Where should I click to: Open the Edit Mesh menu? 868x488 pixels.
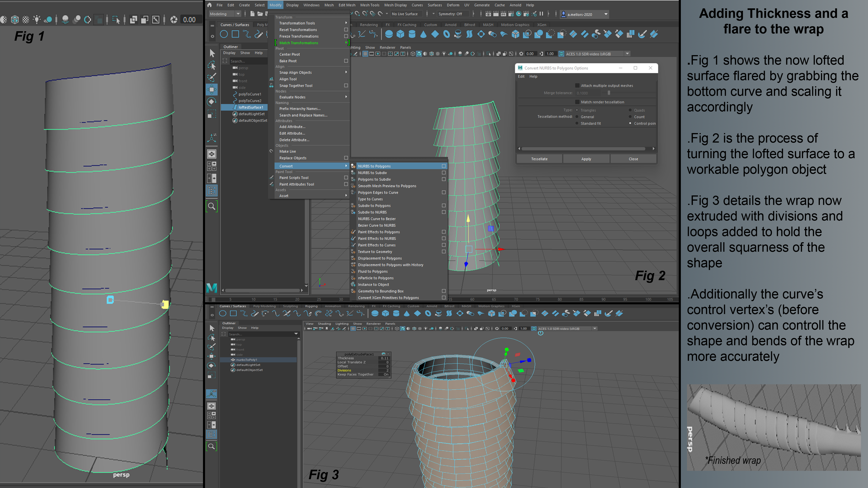pos(347,5)
